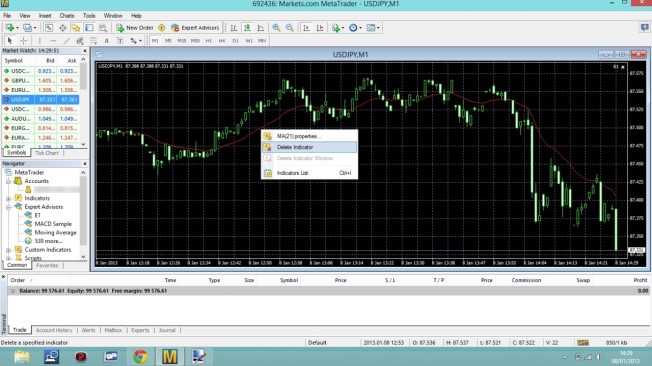
Task: Expand the Custom Indicators tree node
Action: point(8,250)
